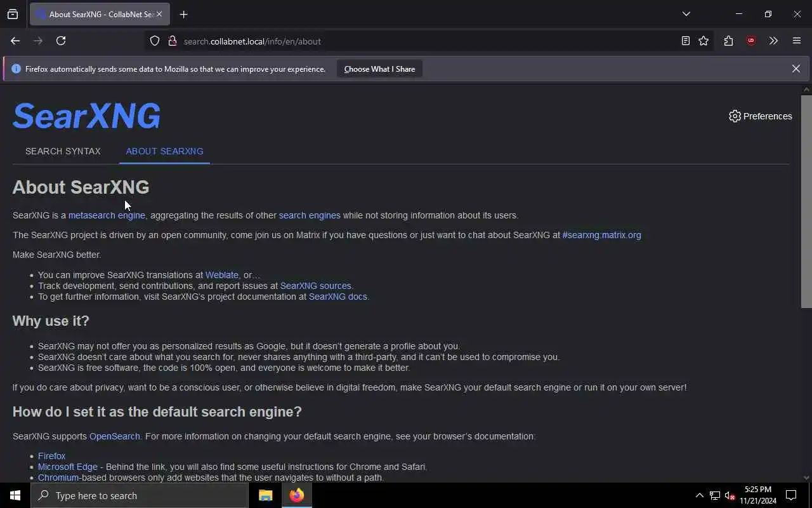
Task: Bookmark this page with star icon
Action: click(x=704, y=41)
